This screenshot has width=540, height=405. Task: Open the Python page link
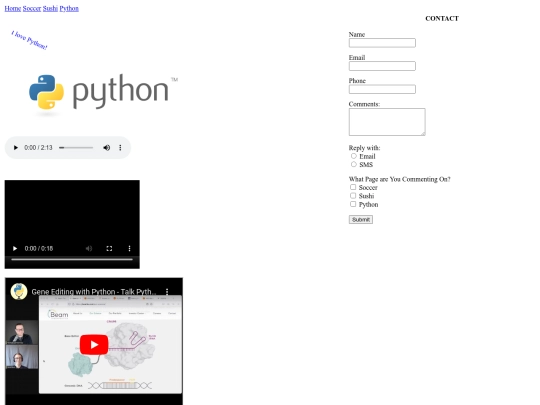click(69, 9)
